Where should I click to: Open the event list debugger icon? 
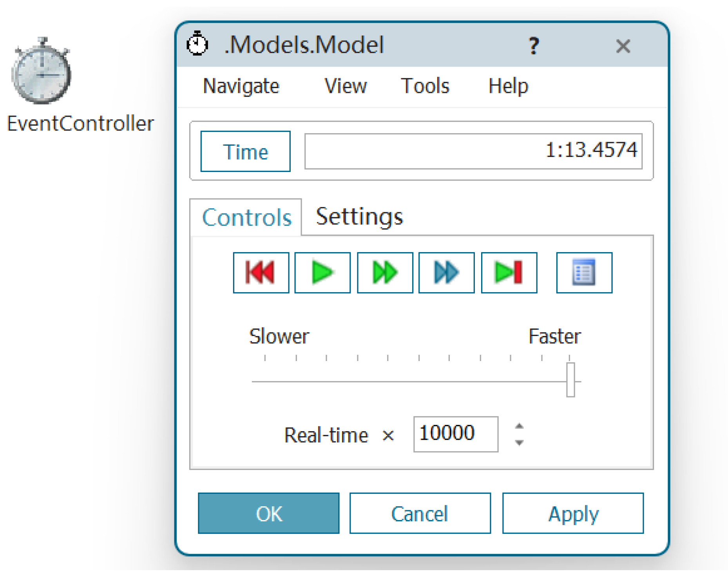[584, 273]
